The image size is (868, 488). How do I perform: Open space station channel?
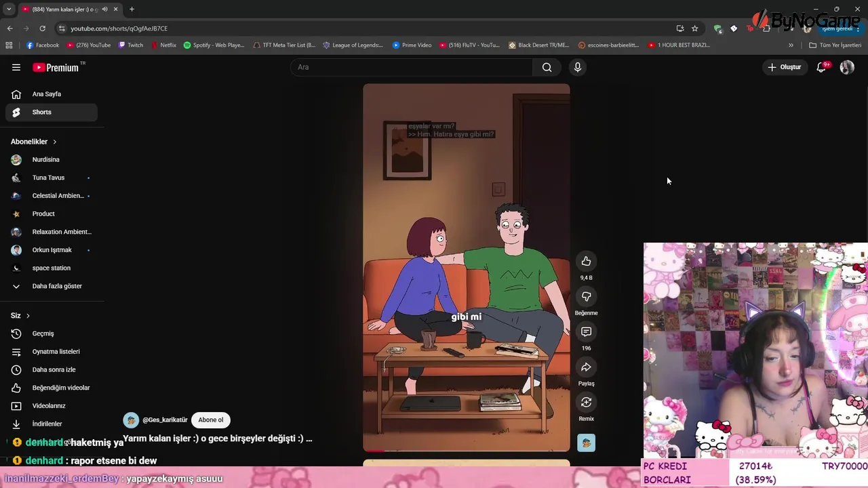(52, 268)
